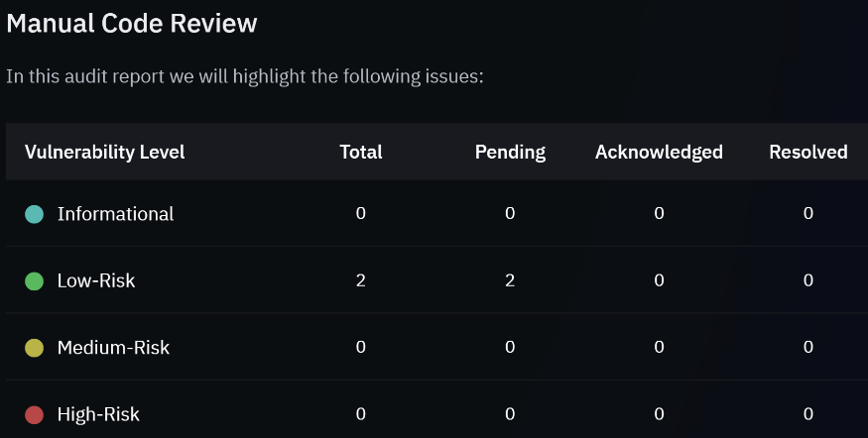Select the Pending column header

(511, 152)
